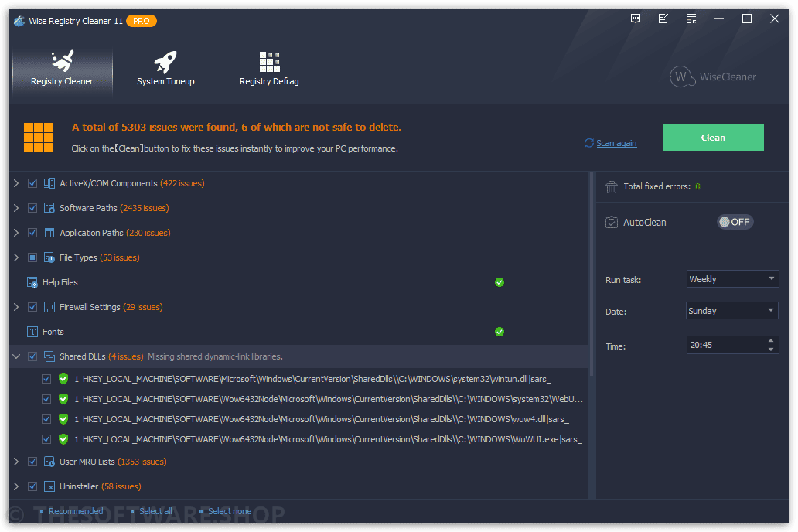Expand the User MRU Lists group
The image size is (798, 532).
pos(16,462)
